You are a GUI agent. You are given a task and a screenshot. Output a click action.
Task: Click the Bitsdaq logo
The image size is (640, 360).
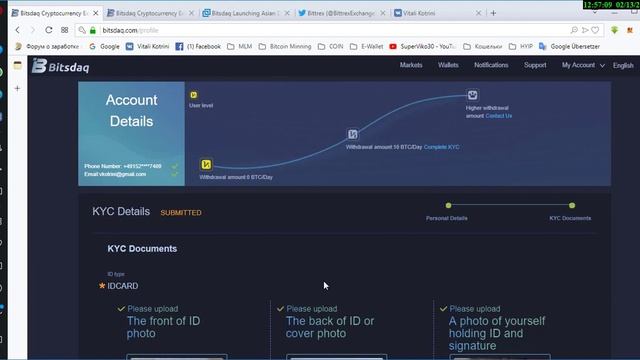61,66
